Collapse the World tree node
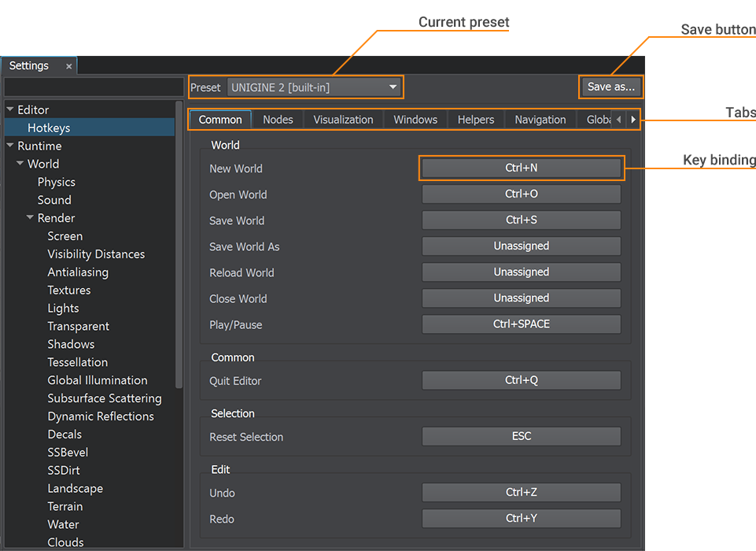The height and width of the screenshot is (551, 756). pos(20,165)
